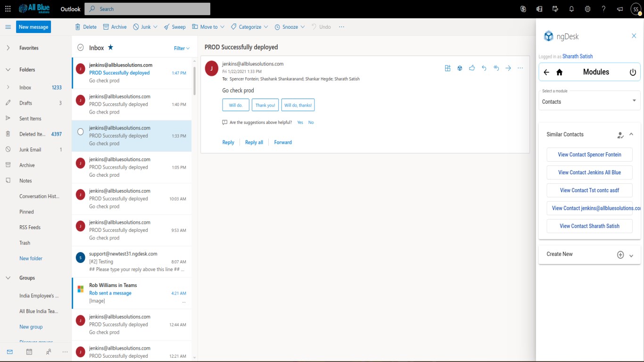
Task: Log out with ngDesk power icon
Action: (x=633, y=72)
